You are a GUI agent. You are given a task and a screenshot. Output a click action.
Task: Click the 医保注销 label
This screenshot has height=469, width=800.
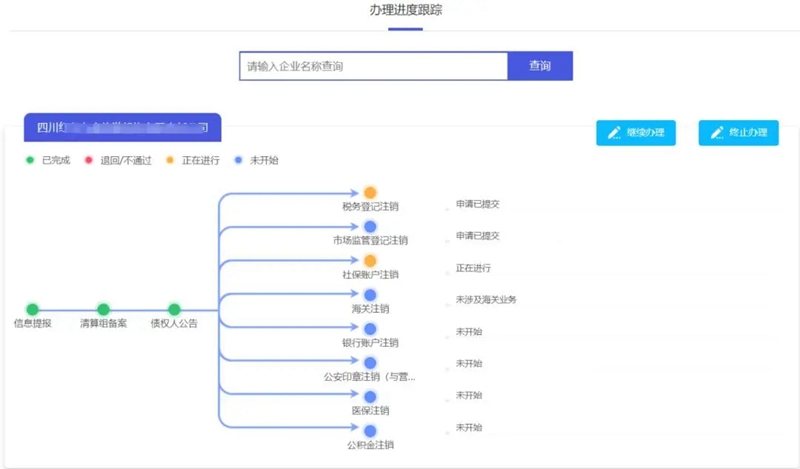tap(370, 410)
